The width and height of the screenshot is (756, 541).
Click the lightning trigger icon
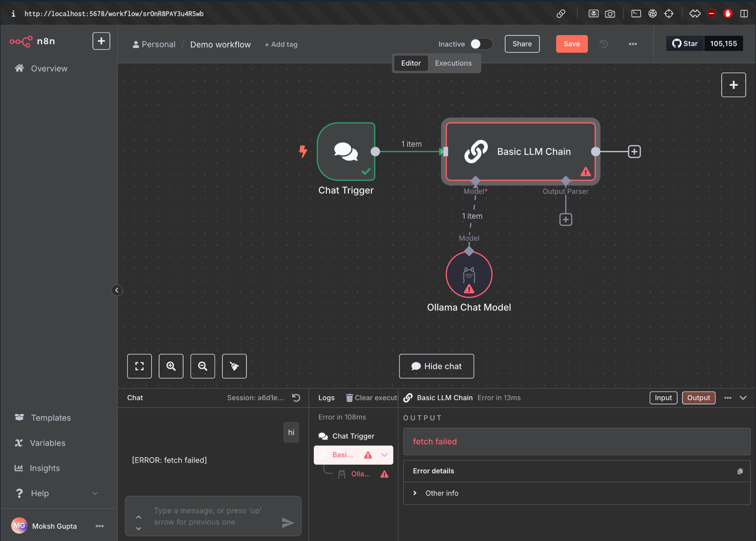click(303, 151)
